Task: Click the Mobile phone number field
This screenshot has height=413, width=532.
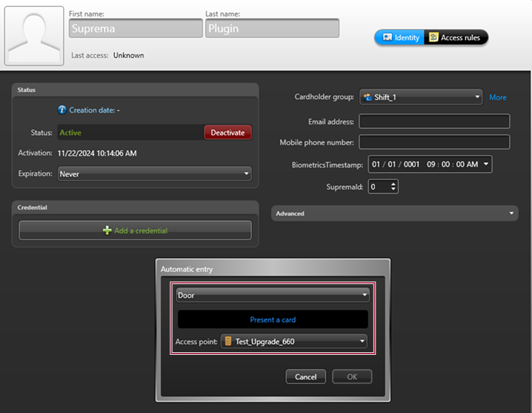Action: (434, 143)
